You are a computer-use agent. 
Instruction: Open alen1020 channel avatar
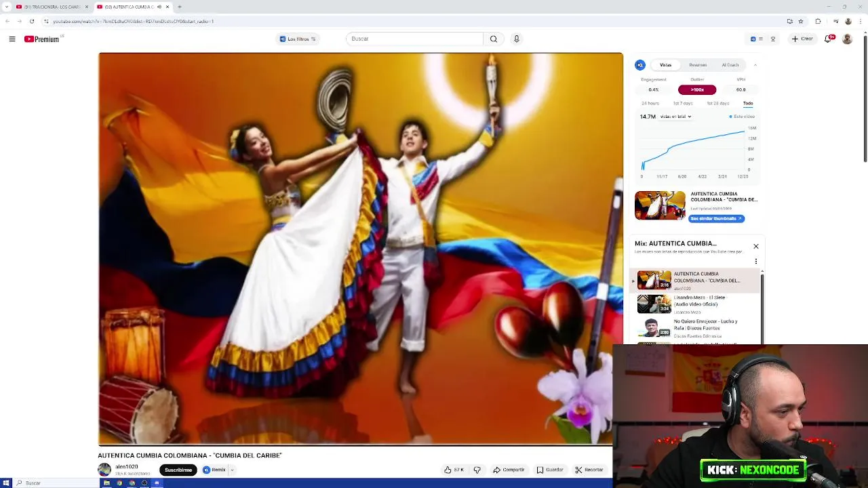pyautogui.click(x=104, y=470)
